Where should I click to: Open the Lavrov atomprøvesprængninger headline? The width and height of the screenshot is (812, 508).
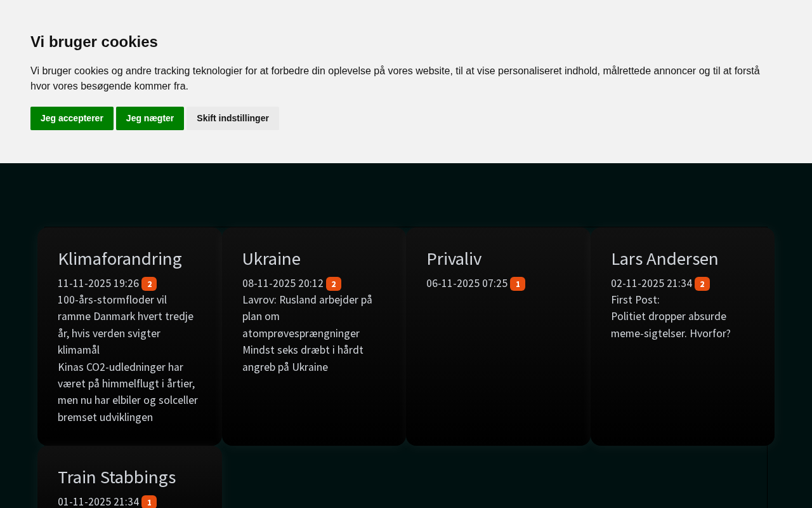click(308, 316)
